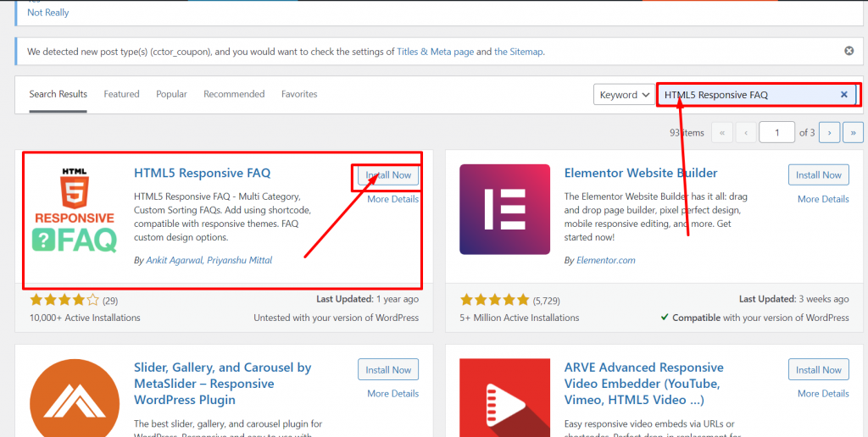
Task: Open the Recommended plugins tab
Action: (x=234, y=94)
